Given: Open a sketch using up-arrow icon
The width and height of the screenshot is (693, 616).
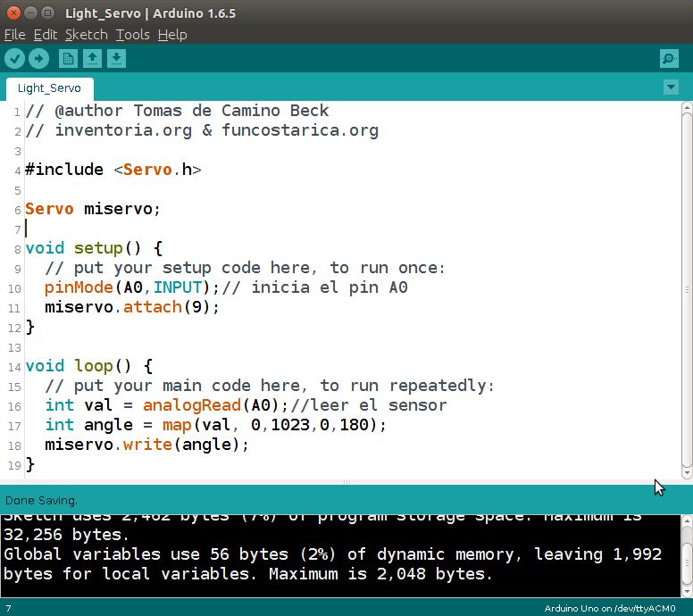Looking at the screenshot, I should pos(92,58).
